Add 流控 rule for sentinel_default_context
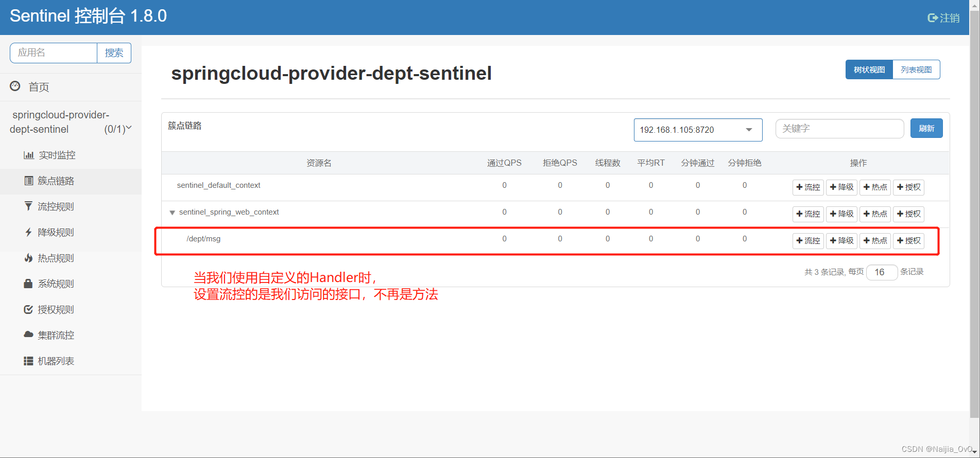Viewport: 980px width, 458px height. click(x=808, y=187)
